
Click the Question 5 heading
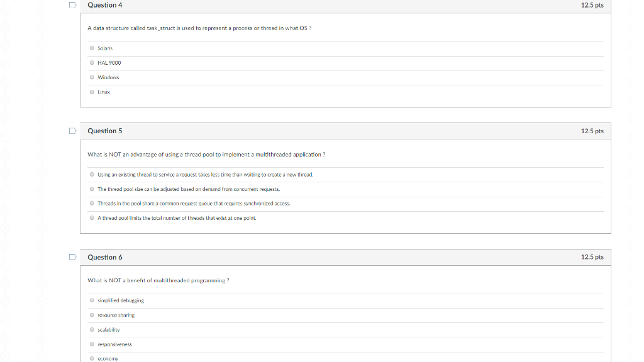[x=105, y=131]
